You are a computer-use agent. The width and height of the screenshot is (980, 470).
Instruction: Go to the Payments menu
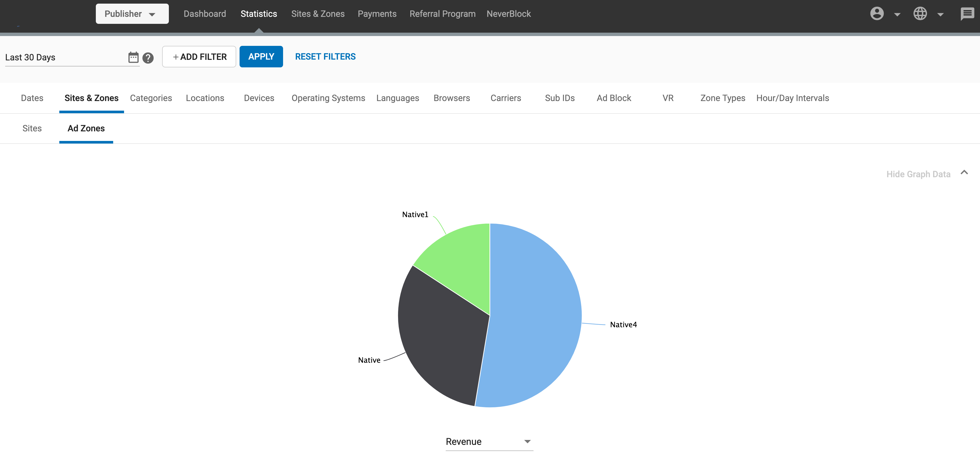pyautogui.click(x=377, y=14)
